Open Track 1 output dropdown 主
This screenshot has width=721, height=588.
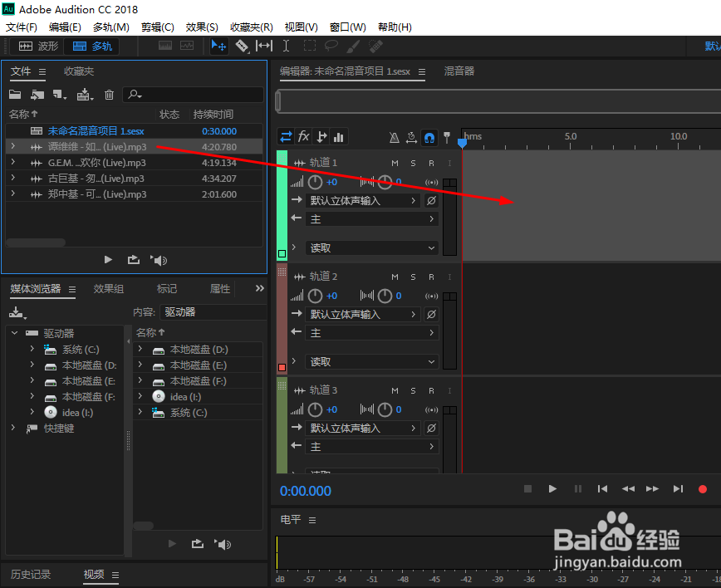pyautogui.click(x=371, y=219)
